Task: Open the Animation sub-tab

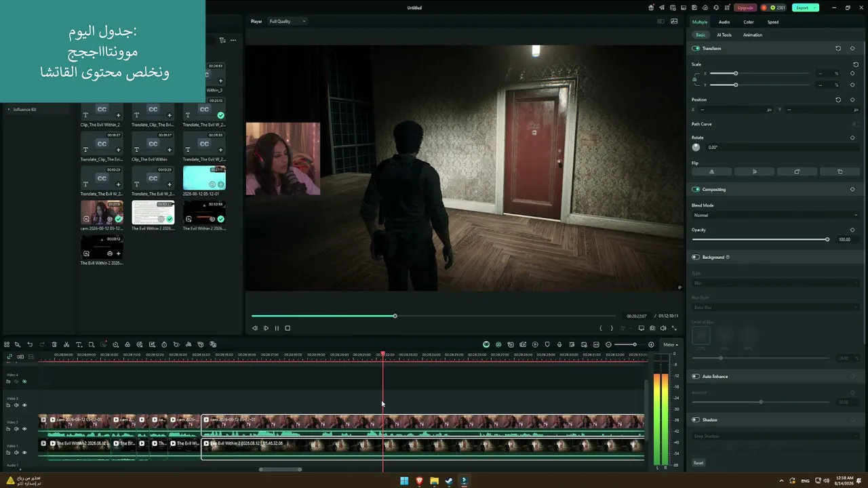Action: [x=753, y=35]
